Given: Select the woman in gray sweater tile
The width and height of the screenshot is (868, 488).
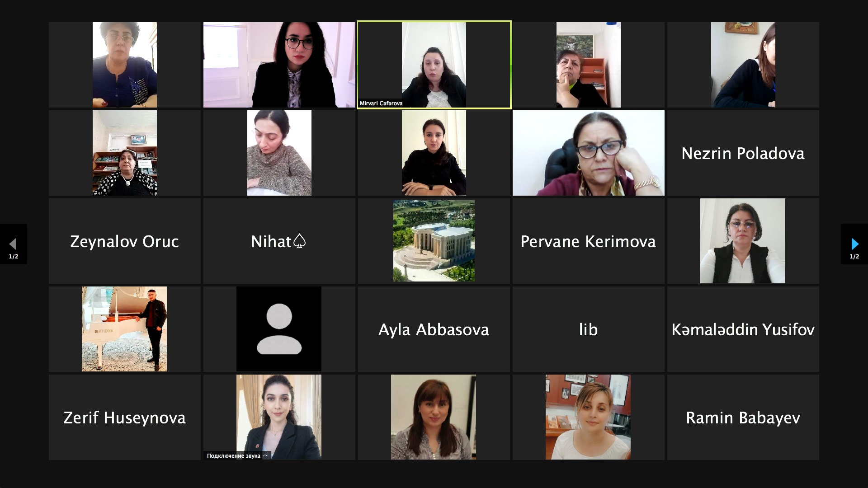Looking at the screenshot, I should [279, 153].
